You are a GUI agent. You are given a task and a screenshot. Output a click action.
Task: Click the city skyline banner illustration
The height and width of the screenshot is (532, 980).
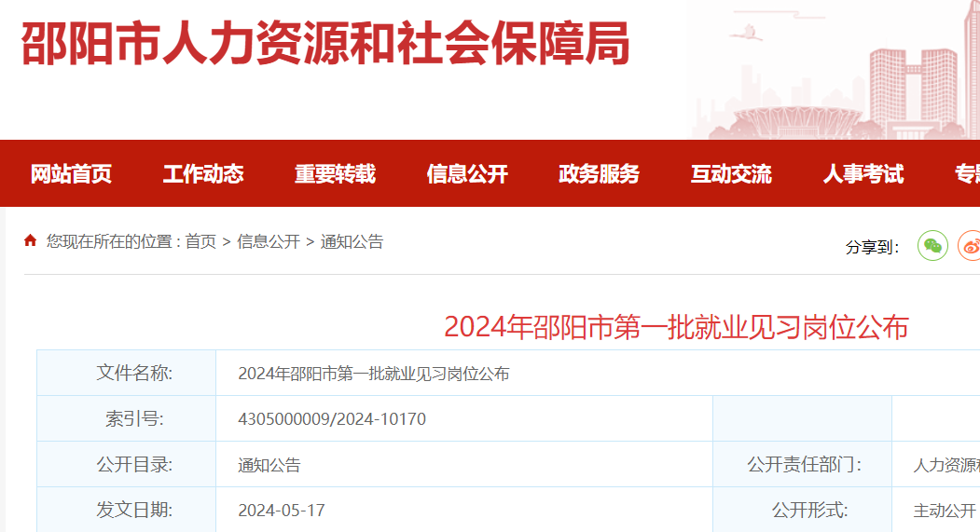pyautogui.click(x=835, y=70)
